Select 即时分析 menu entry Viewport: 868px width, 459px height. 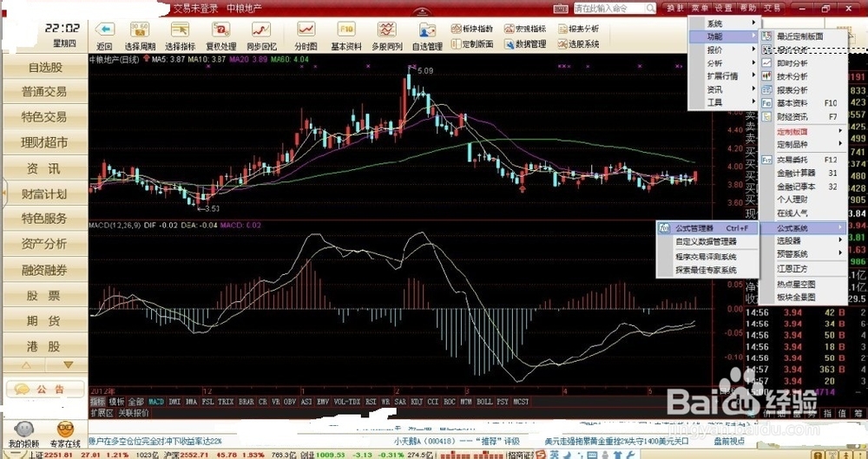tap(803, 63)
